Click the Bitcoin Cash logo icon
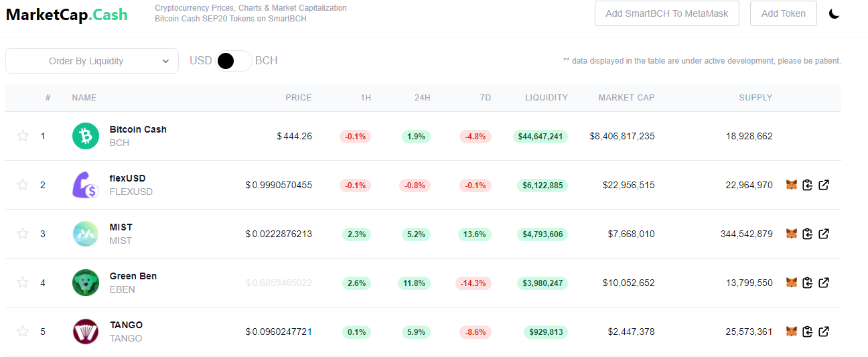The width and height of the screenshot is (868, 357). click(x=86, y=136)
